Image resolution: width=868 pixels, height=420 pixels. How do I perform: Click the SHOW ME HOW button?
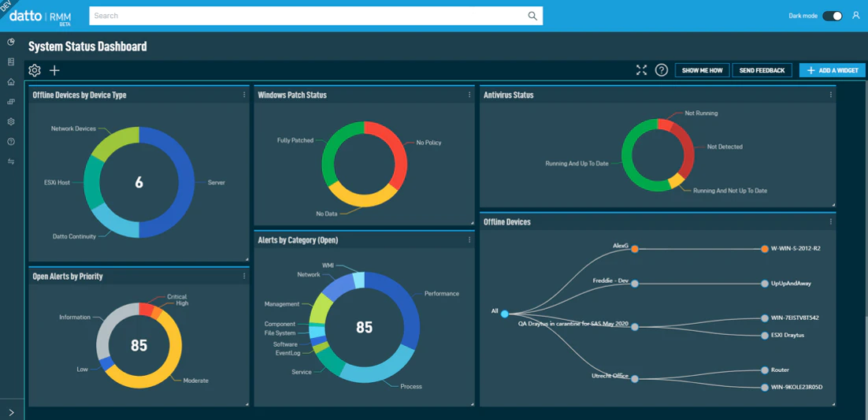[702, 70]
